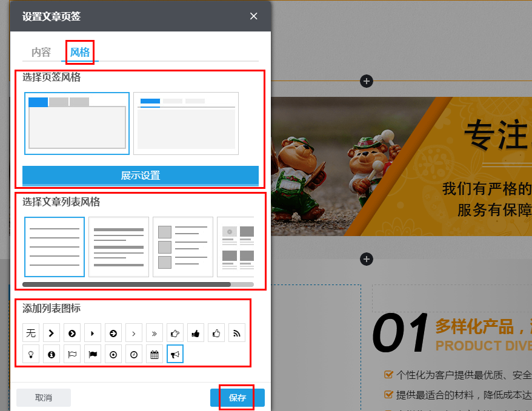Choose the outlined flag list icon
Image resolution: width=532 pixels, height=411 pixels.
(72, 353)
